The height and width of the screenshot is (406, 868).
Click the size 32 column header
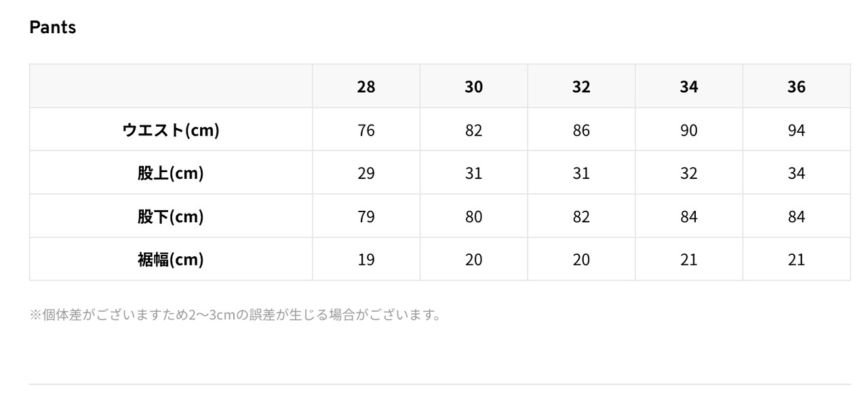click(581, 87)
